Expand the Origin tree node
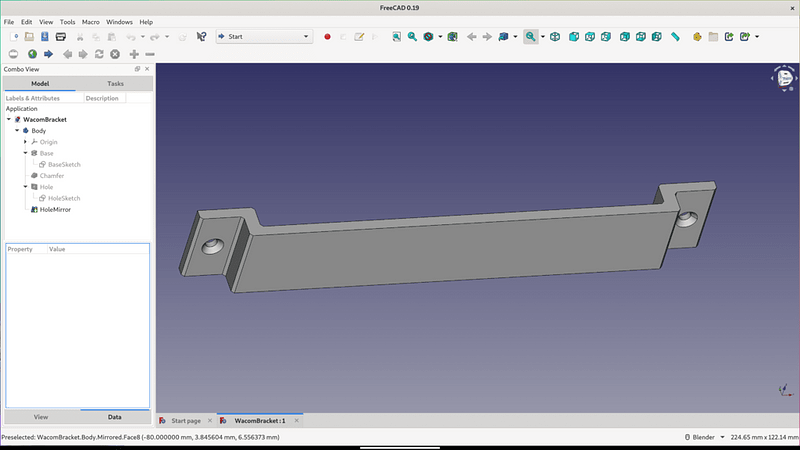 (x=25, y=142)
